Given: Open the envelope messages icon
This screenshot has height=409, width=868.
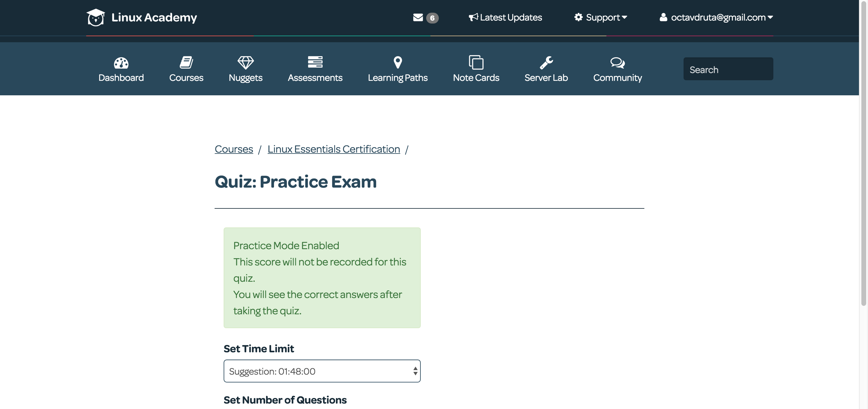Looking at the screenshot, I should click(x=418, y=17).
